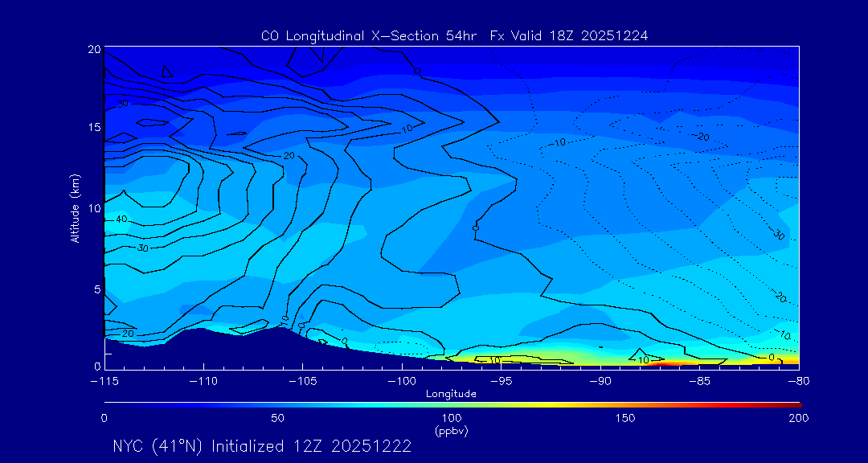Click the contour label 40 on the left
Image resolution: width=868 pixels, height=463 pixels.
tap(121, 219)
